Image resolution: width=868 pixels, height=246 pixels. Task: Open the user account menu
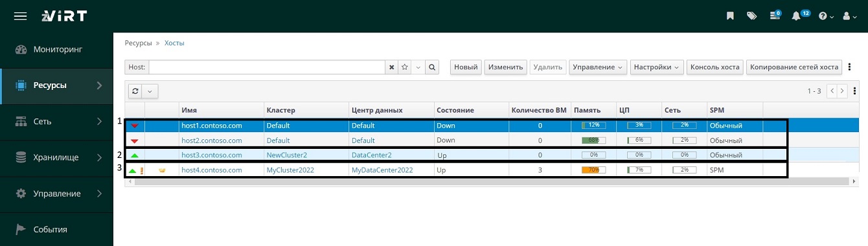click(x=849, y=16)
